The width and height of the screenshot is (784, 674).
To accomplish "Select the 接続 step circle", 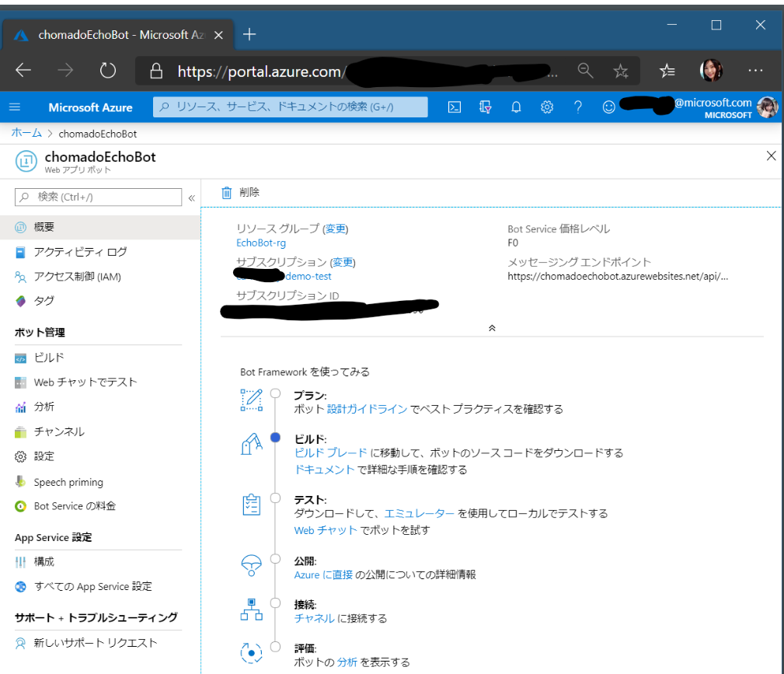I will [275, 603].
